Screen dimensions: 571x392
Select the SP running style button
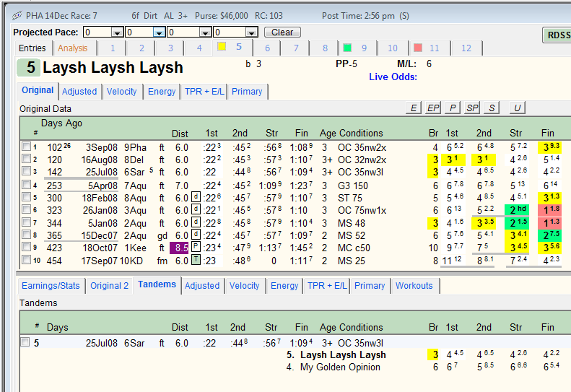pyautogui.click(x=472, y=108)
